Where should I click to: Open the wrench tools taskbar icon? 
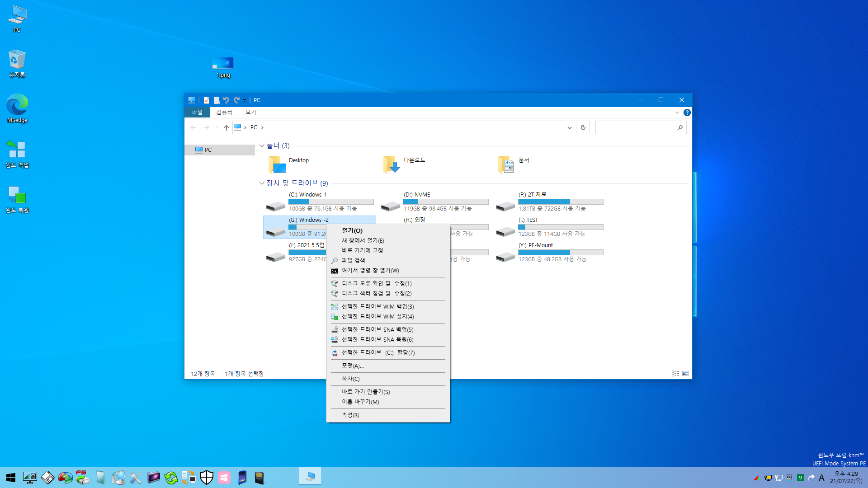(136, 478)
